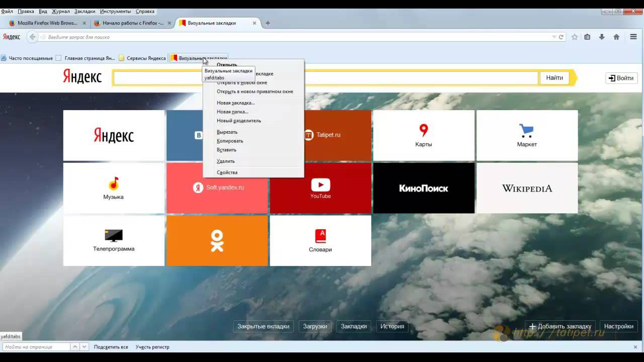Open the Музыка tile
This screenshot has width=644, height=362.
click(114, 188)
